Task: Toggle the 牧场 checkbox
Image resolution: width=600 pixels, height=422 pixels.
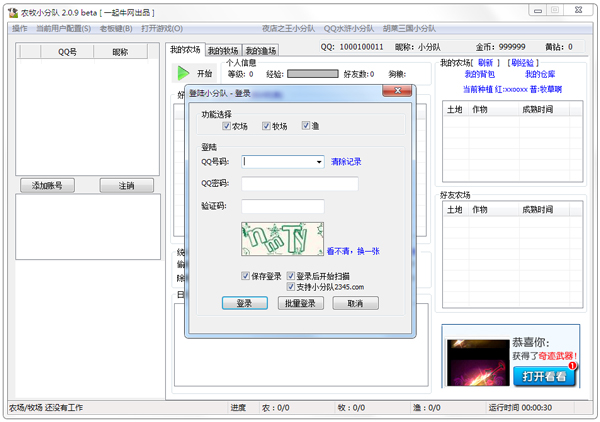Action: pos(266,125)
